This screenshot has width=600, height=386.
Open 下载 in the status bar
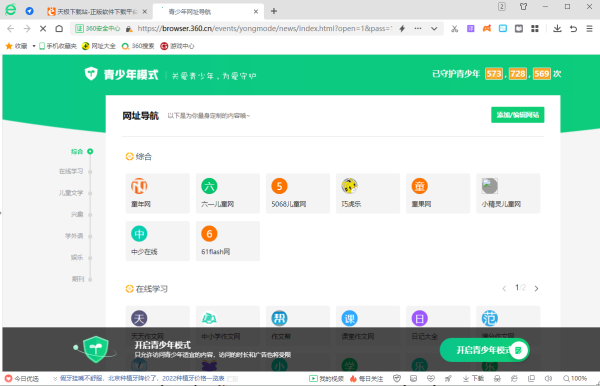coord(473,379)
